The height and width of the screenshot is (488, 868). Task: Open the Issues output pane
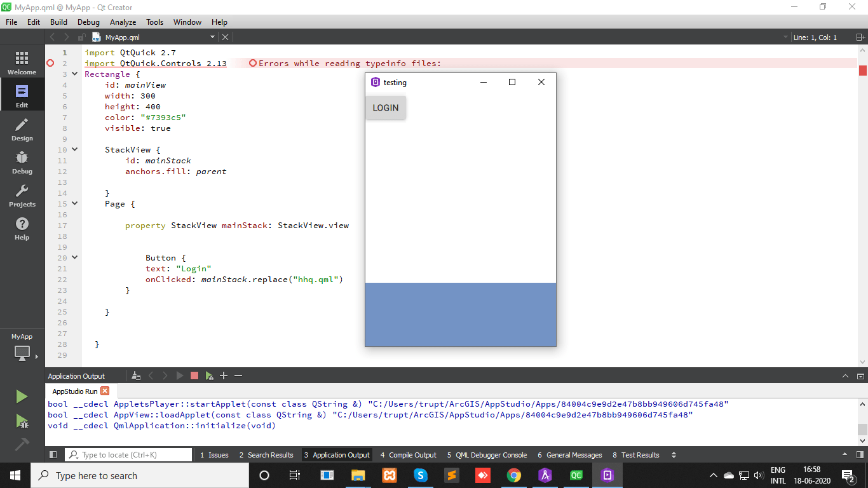pos(214,455)
